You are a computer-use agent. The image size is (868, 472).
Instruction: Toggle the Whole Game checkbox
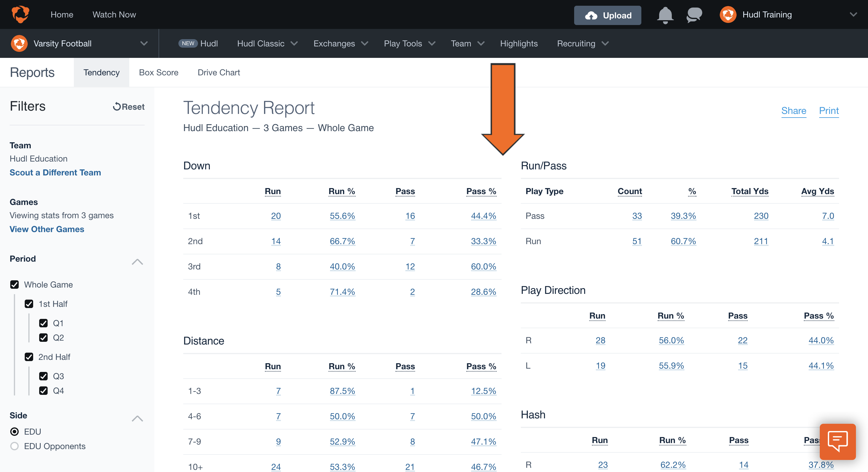(14, 285)
